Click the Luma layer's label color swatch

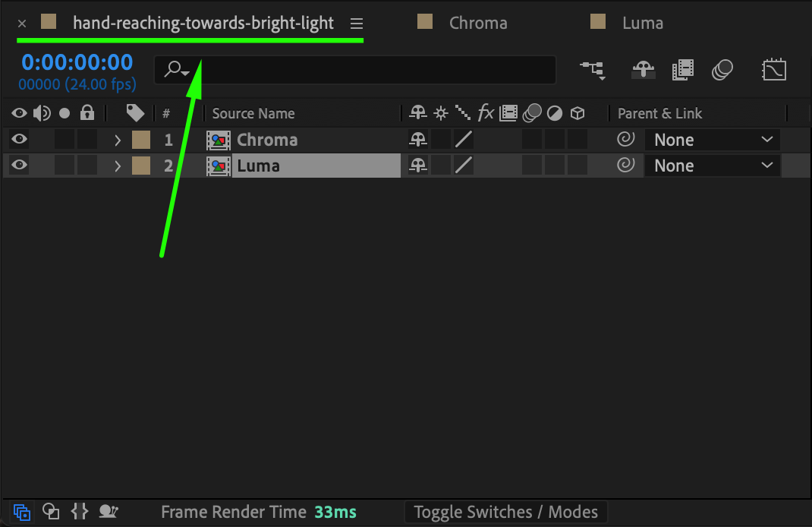coord(141,166)
